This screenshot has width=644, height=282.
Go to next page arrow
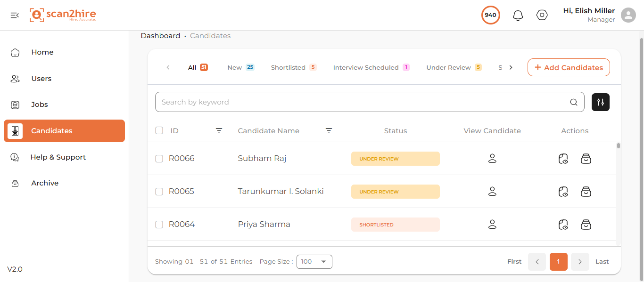(580, 262)
